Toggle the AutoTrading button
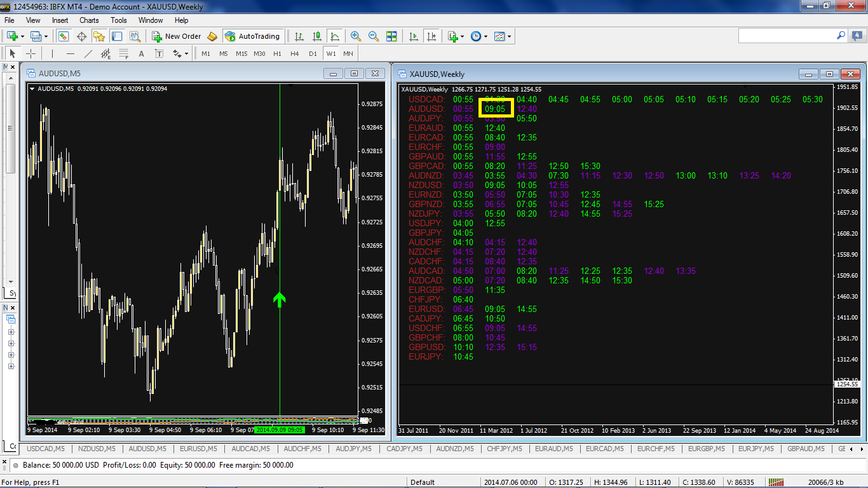Viewport: 868px width, 488px height. point(252,36)
